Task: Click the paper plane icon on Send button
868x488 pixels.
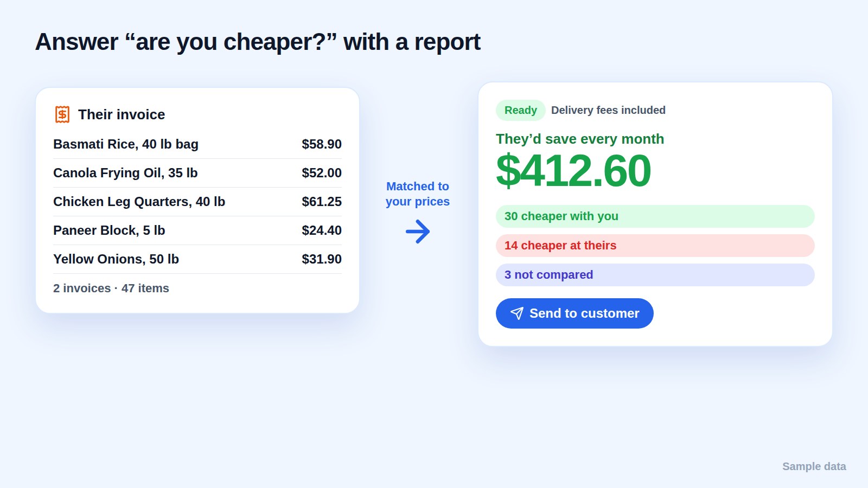Action: click(x=517, y=313)
